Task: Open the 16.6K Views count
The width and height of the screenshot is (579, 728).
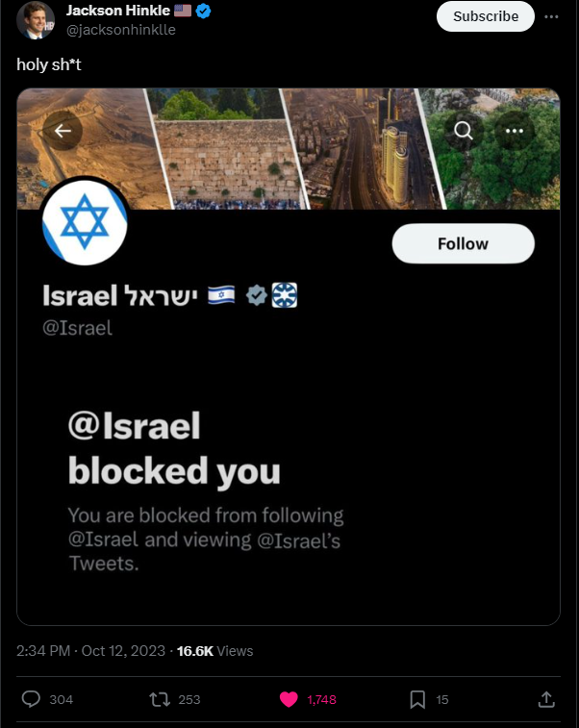Action: 215,651
